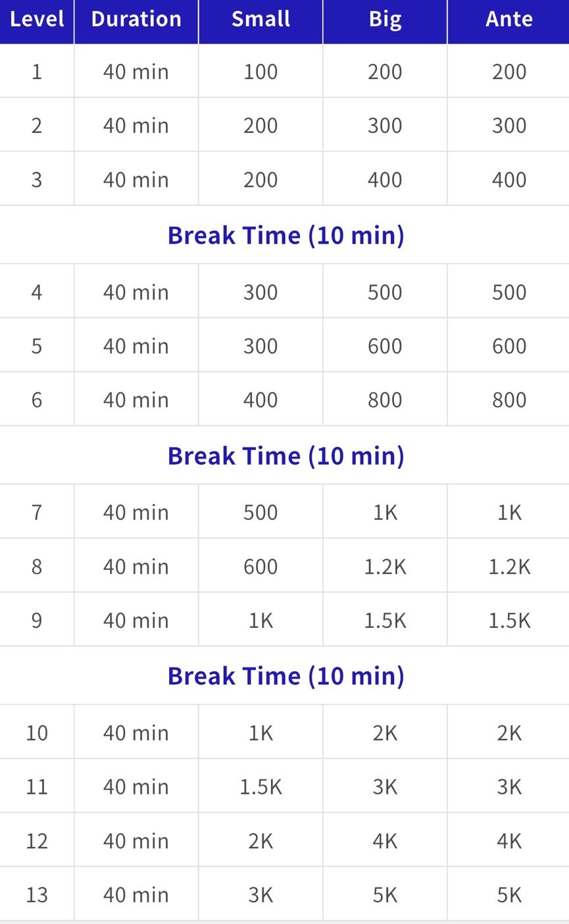The image size is (569, 924).
Task: Select the Big blind column header
Action: point(385,19)
